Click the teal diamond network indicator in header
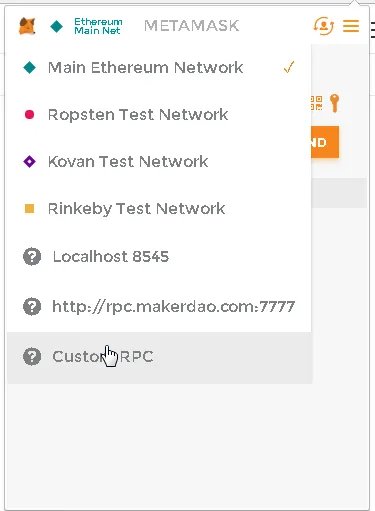Viewport: 375px width, 511px height. [x=56, y=26]
